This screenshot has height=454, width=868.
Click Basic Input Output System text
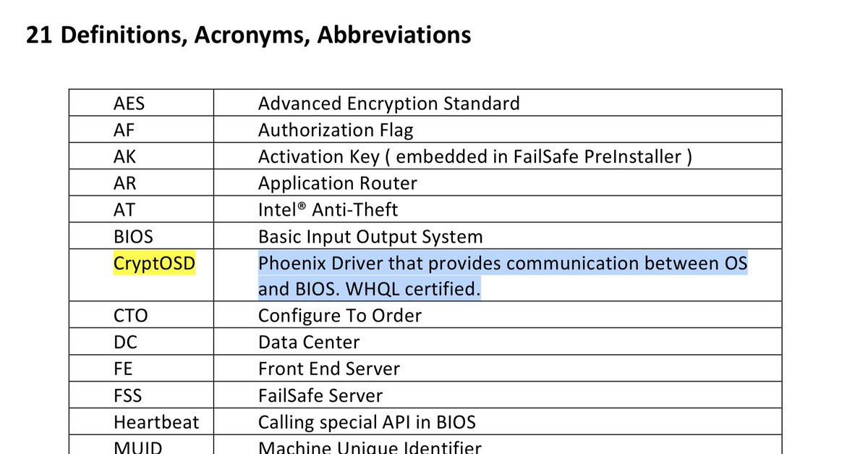370,237
